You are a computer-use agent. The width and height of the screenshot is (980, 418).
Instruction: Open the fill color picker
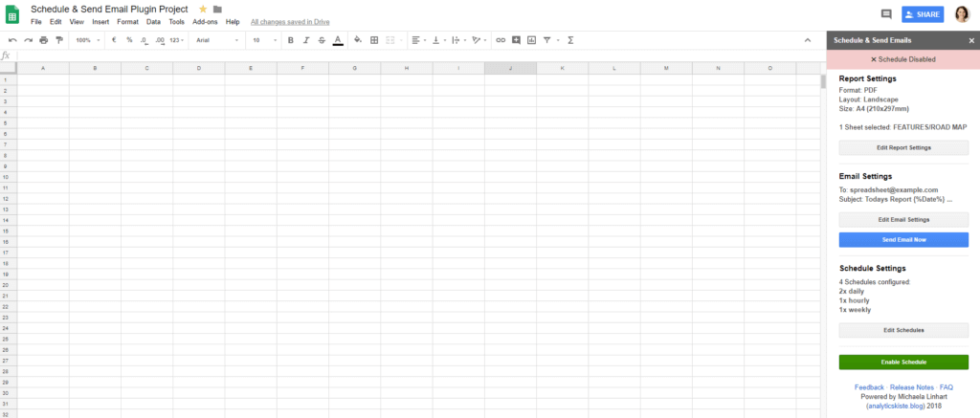(x=358, y=40)
